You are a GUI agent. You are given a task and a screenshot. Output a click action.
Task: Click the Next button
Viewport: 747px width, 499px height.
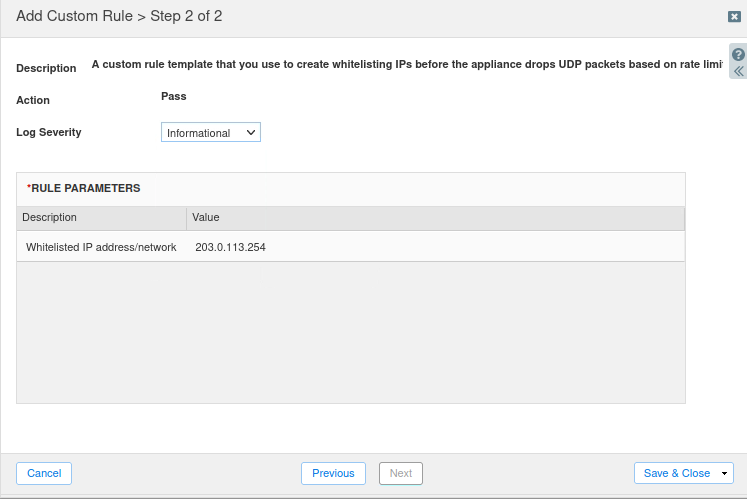(x=400, y=474)
